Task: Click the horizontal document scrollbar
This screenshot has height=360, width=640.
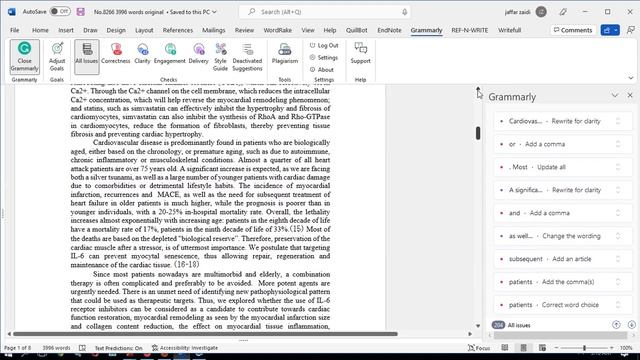Action: [205, 334]
